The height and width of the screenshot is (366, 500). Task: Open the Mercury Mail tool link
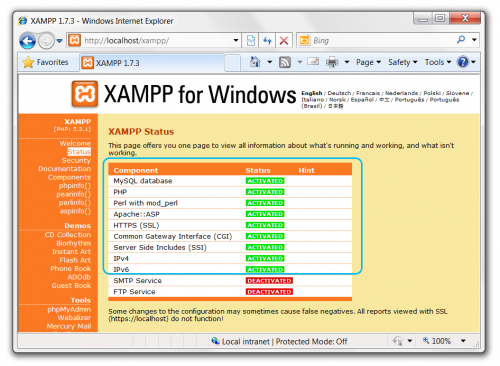69,326
